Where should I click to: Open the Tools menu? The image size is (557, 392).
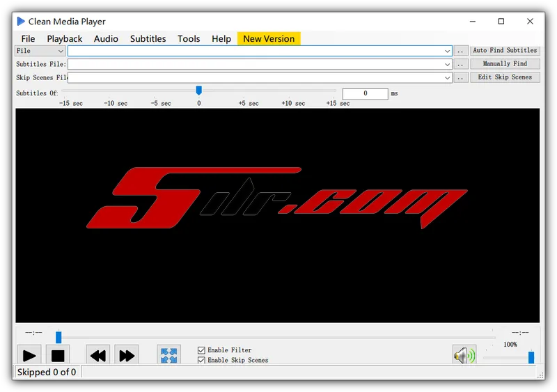(x=189, y=39)
